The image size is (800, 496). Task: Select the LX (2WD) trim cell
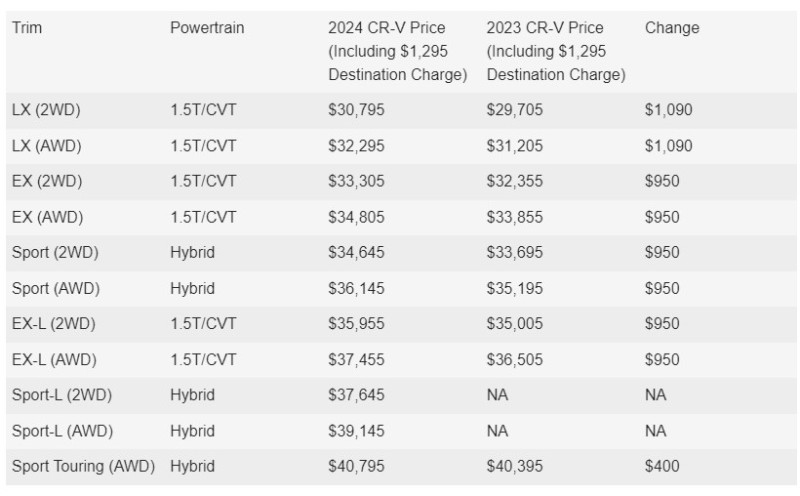click(x=46, y=110)
